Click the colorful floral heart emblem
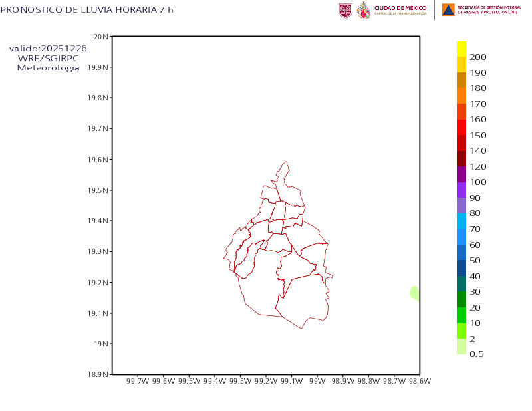532x411 pixels. [364, 10]
